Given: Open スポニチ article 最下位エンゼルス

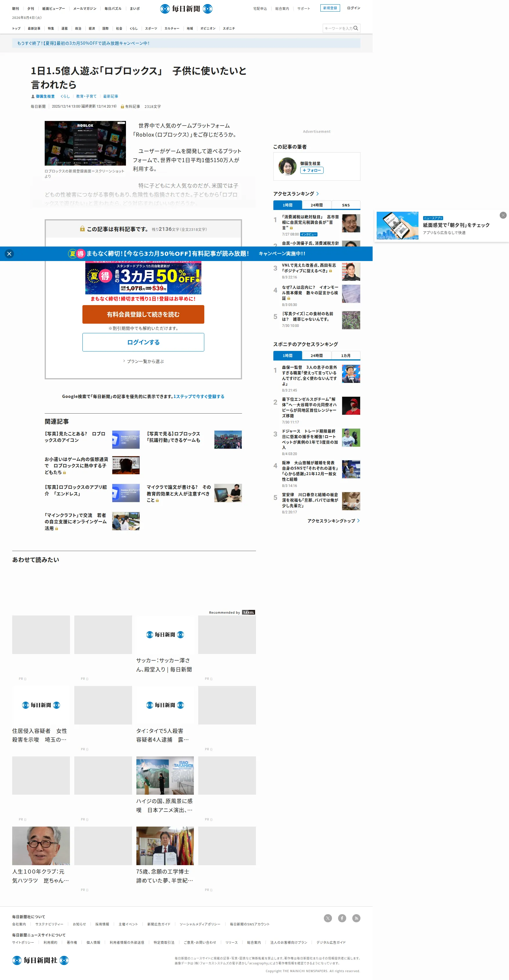Looking at the screenshot, I should coord(309,407).
